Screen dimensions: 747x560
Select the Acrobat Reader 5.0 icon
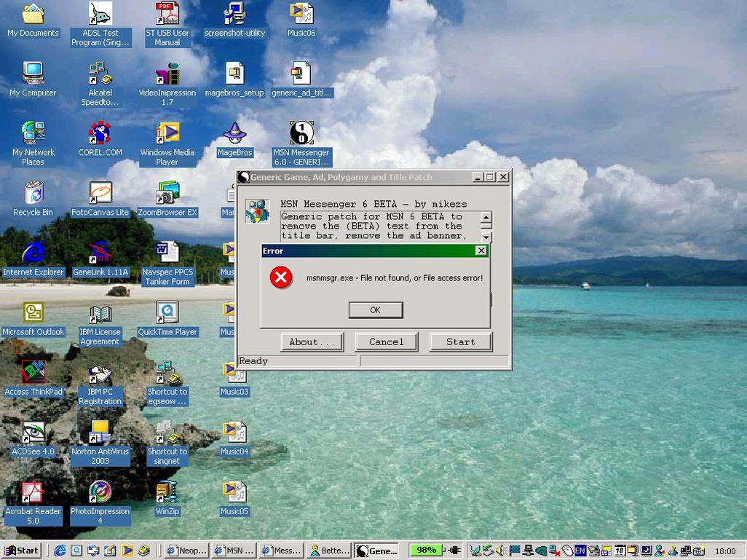[33, 492]
